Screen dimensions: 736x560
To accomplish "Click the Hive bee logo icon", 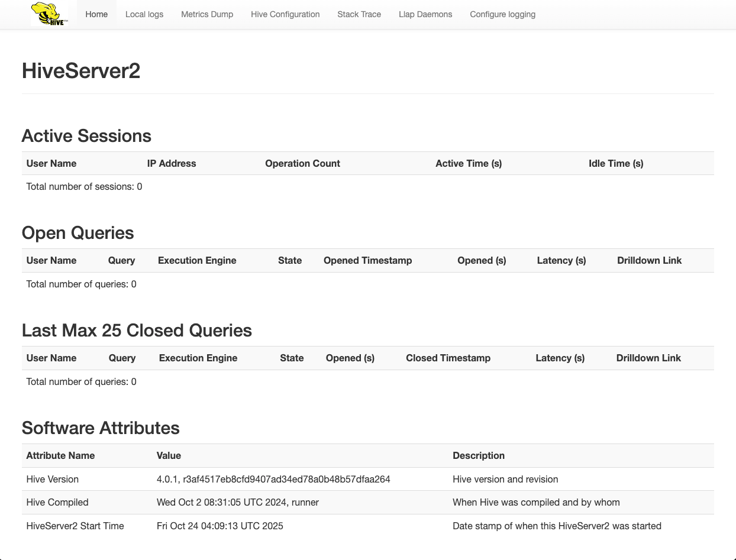I will 50,14.
